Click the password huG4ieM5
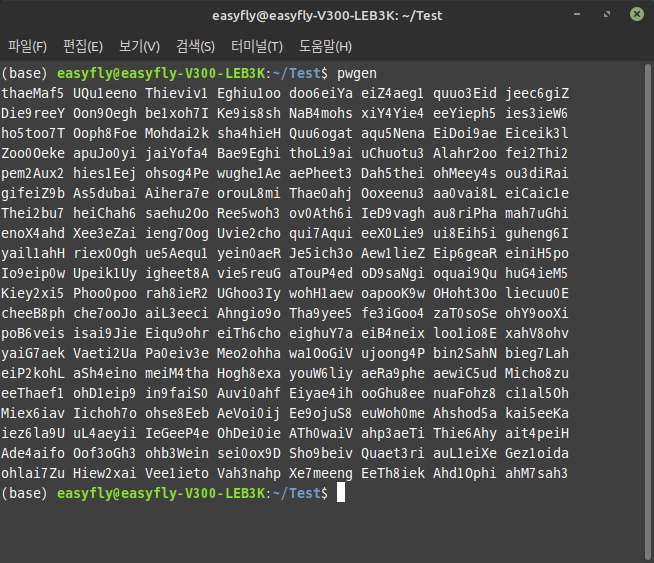Image resolution: width=654 pixels, height=563 pixels. coord(537,274)
